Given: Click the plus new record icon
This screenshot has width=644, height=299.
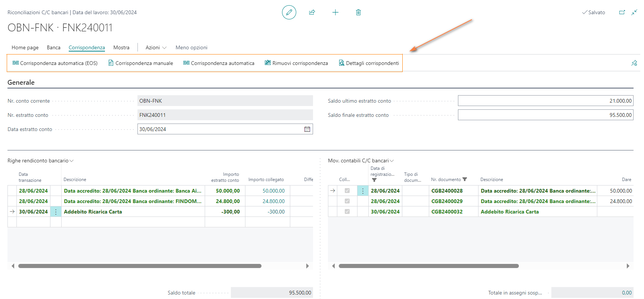Looking at the screenshot, I should 335,12.
